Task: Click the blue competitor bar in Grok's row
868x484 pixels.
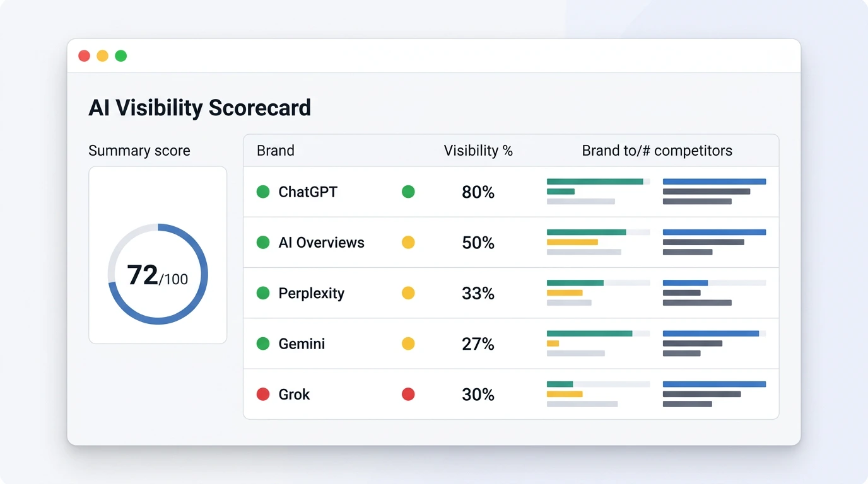Action: click(714, 383)
